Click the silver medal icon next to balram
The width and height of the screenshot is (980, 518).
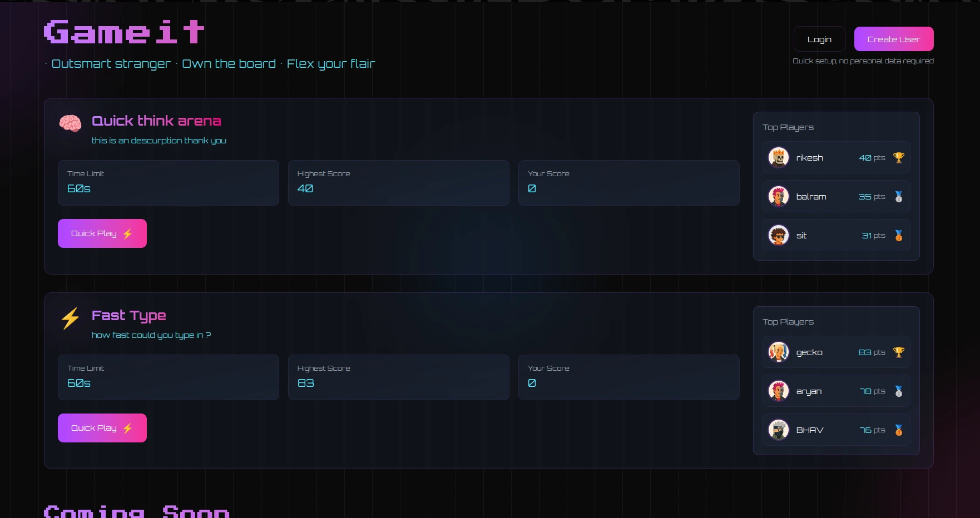coord(898,197)
